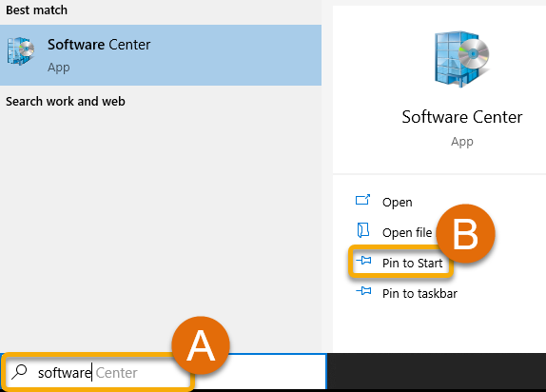Click into the taskbar search box
This screenshot has width=546, height=392.
(x=164, y=372)
